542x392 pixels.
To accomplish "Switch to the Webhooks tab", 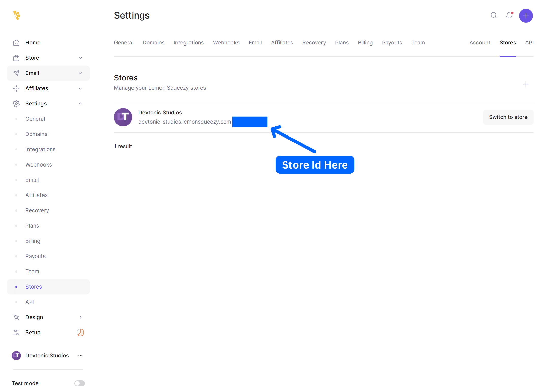I will point(226,43).
